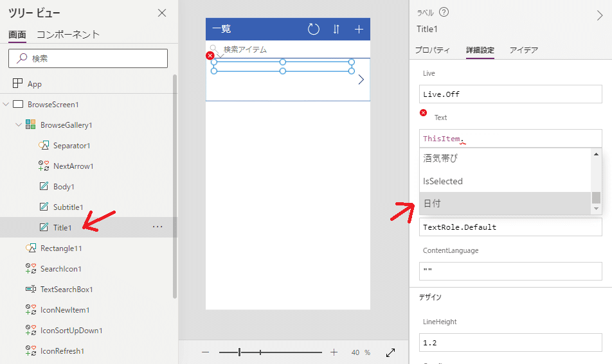The width and height of the screenshot is (612, 364).
Task: Click the IconRefresh1 tree icon
Action: coord(31,351)
